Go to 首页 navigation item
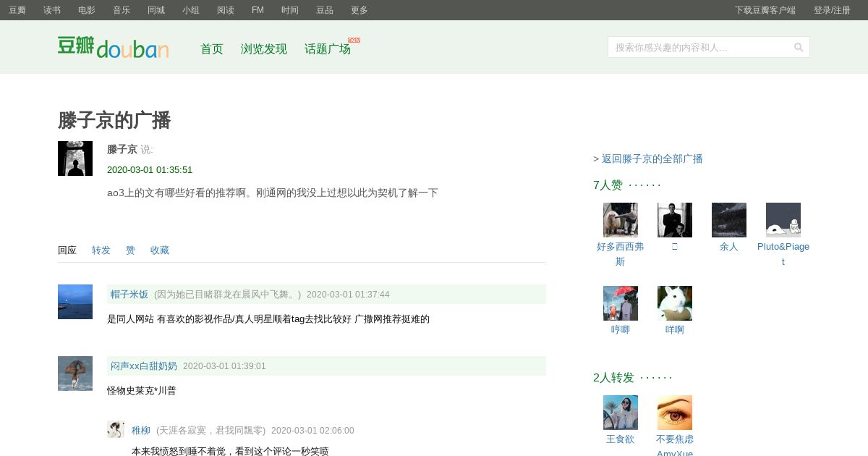 pyautogui.click(x=212, y=49)
